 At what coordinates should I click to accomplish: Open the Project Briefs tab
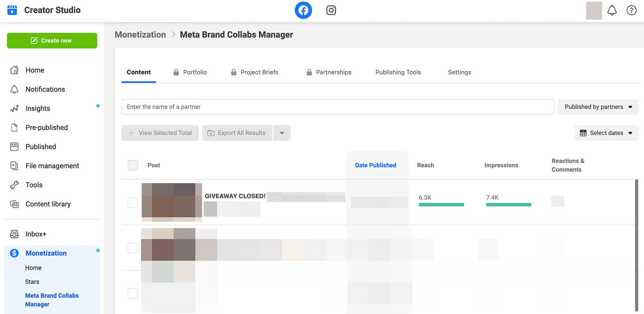[x=254, y=72]
